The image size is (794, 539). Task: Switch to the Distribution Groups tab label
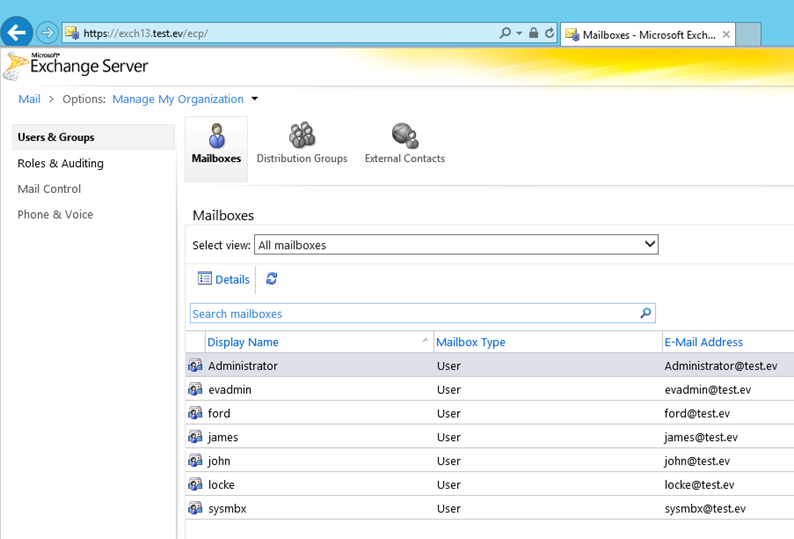click(302, 159)
